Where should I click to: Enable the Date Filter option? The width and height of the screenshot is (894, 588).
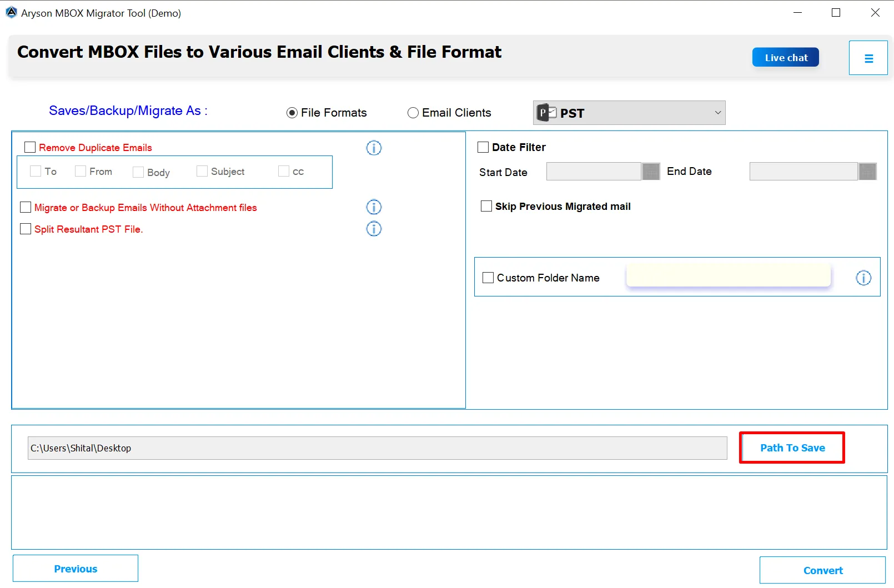[x=483, y=147]
